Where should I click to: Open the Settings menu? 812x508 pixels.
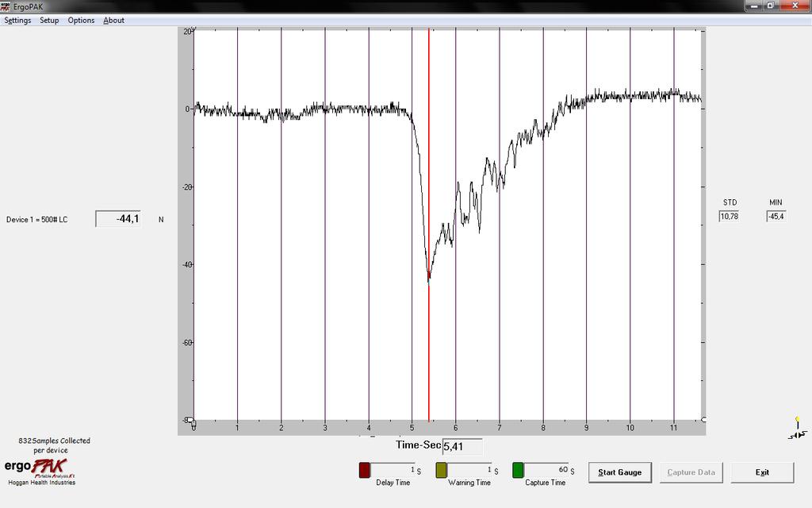click(17, 20)
